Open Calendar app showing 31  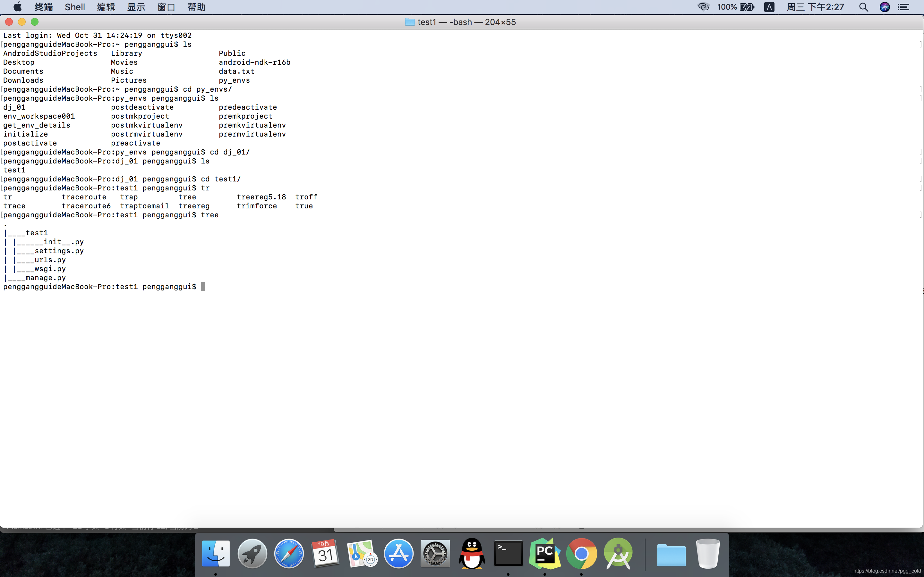[x=325, y=553]
